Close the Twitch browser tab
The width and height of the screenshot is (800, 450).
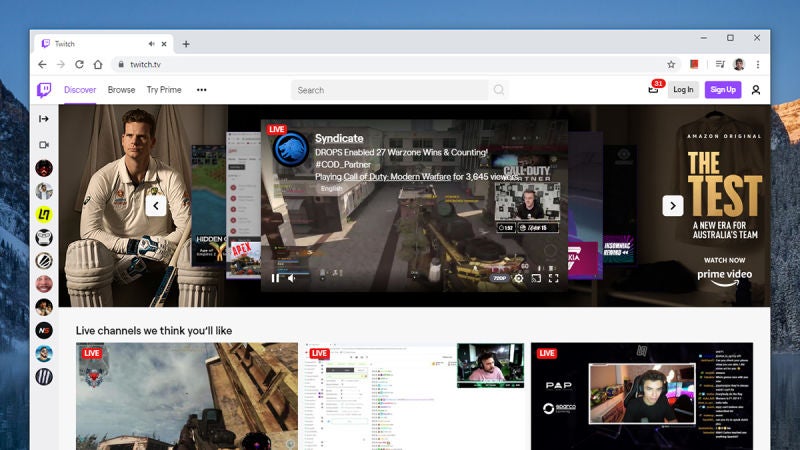(164, 44)
